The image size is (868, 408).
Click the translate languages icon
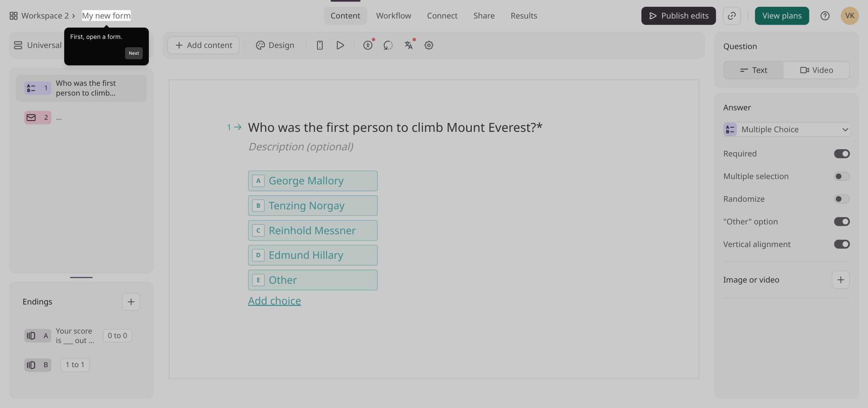point(409,45)
